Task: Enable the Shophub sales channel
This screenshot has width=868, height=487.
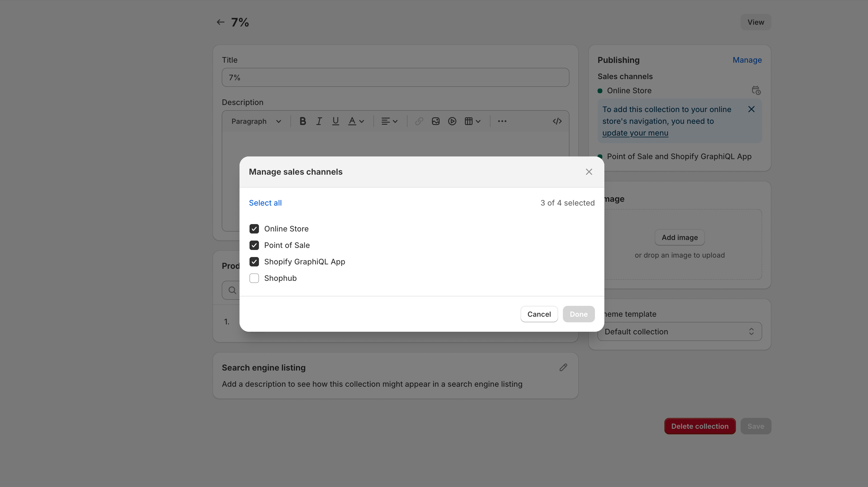Action: tap(254, 278)
